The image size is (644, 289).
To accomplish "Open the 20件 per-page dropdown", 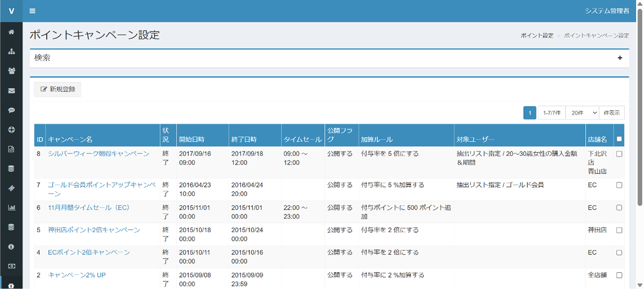I will click(582, 113).
